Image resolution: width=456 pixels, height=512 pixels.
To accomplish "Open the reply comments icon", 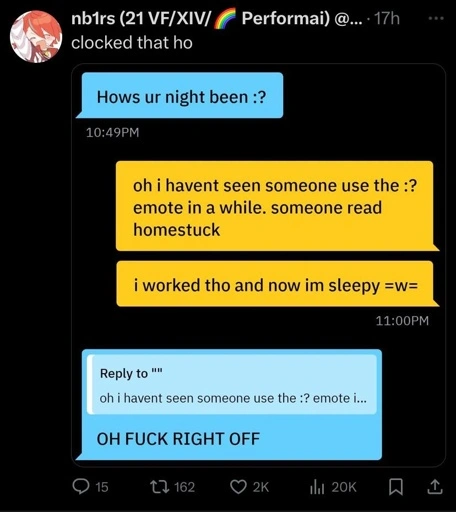I will 81,487.
